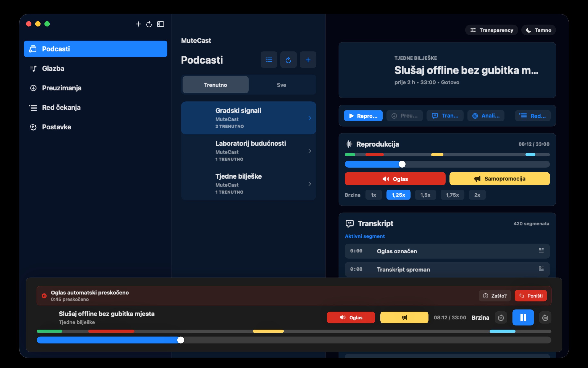Click the plus icon in the window title bar
The width and height of the screenshot is (588, 368).
click(138, 24)
